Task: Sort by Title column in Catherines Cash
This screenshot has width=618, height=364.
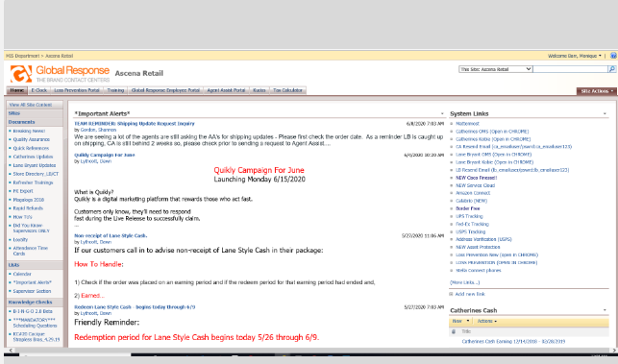Action: (466, 331)
